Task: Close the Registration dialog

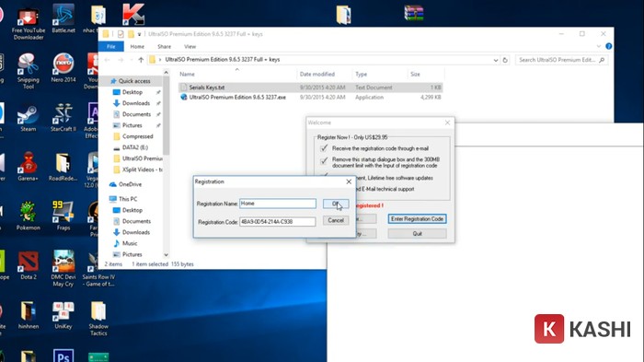Action: pyautogui.click(x=349, y=181)
